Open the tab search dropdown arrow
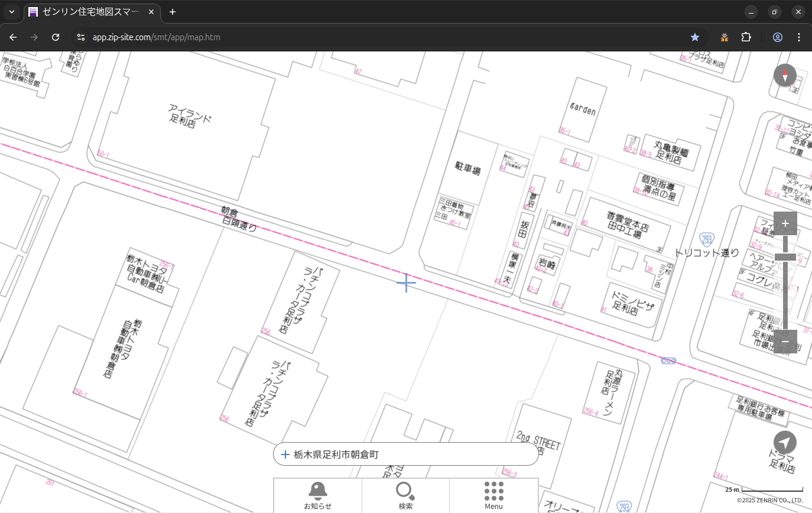Image resolution: width=812 pixels, height=513 pixels. (12, 12)
